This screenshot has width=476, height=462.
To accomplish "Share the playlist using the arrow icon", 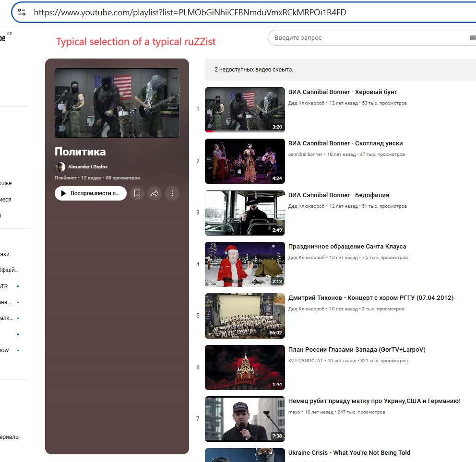I will [155, 193].
